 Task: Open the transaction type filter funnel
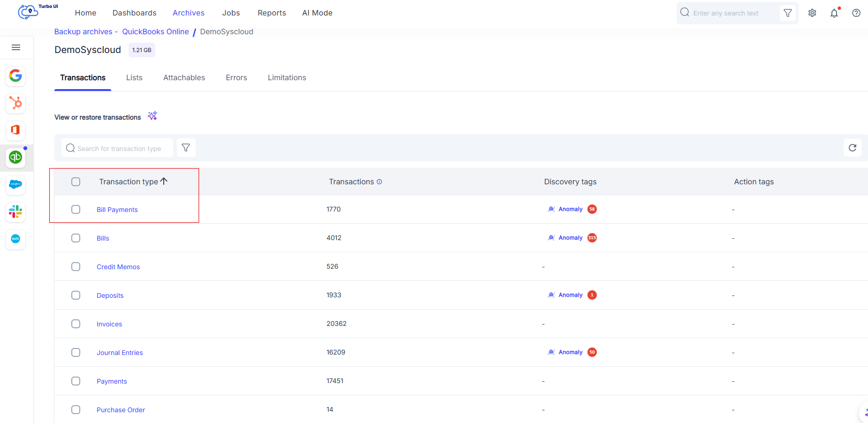186,148
